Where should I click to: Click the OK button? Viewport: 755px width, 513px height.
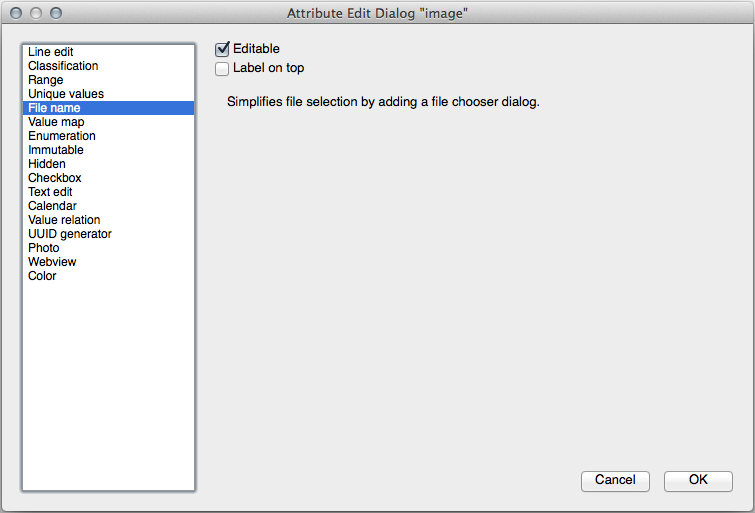click(698, 481)
